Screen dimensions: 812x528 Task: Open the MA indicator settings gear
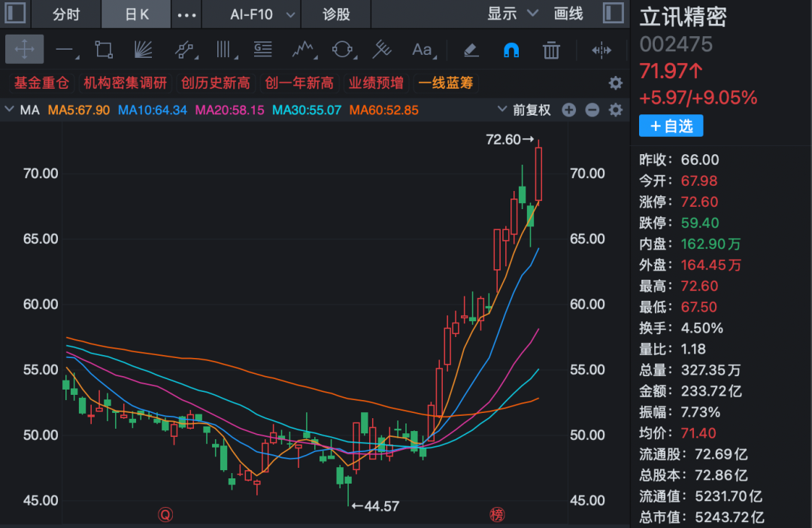615,110
